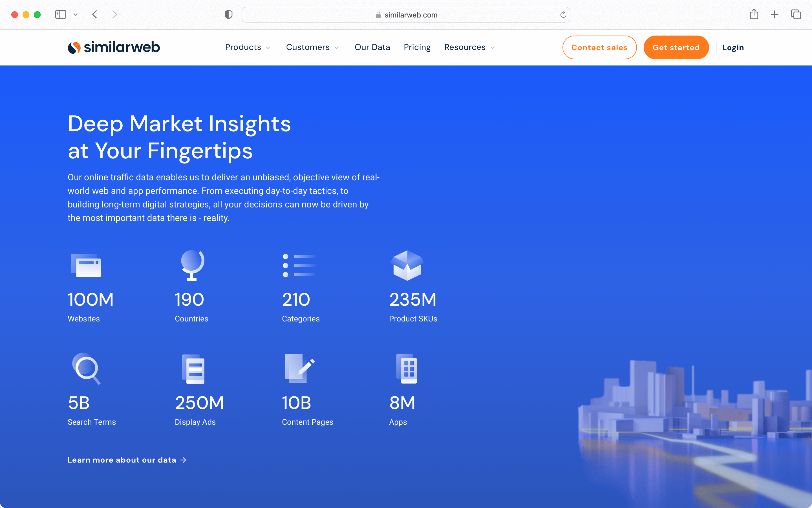The height and width of the screenshot is (508, 812).
Task: Open the Customers menu
Action: click(308, 47)
